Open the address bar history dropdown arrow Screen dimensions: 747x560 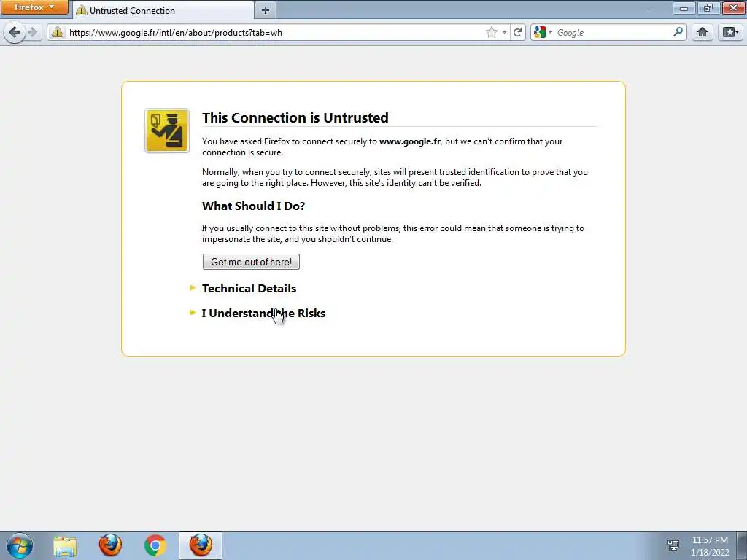coord(504,32)
